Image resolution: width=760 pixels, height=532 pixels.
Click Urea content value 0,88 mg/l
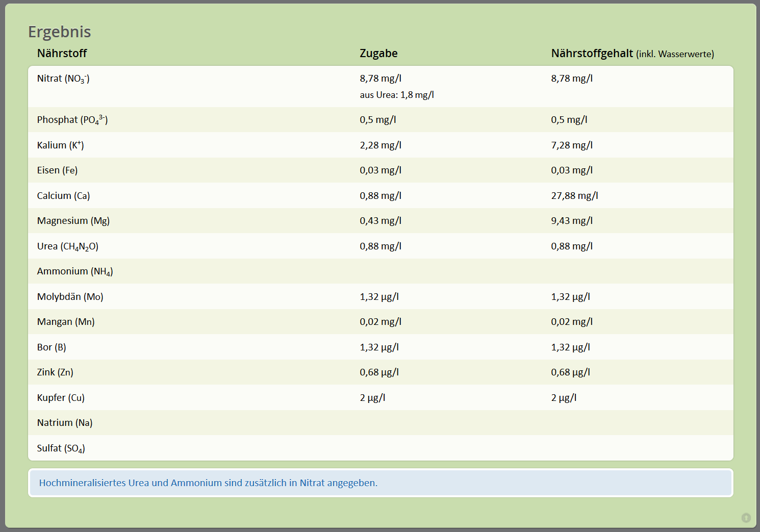click(572, 246)
